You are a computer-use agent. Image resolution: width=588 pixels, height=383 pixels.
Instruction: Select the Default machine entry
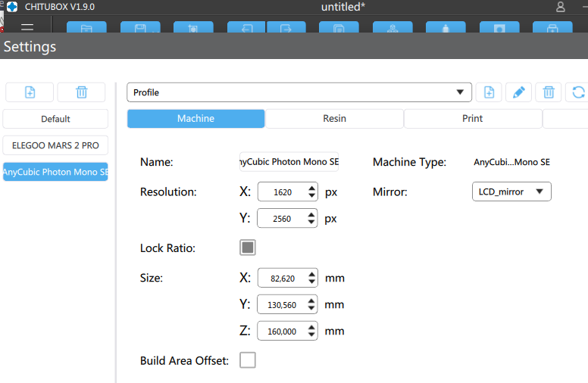pos(55,119)
